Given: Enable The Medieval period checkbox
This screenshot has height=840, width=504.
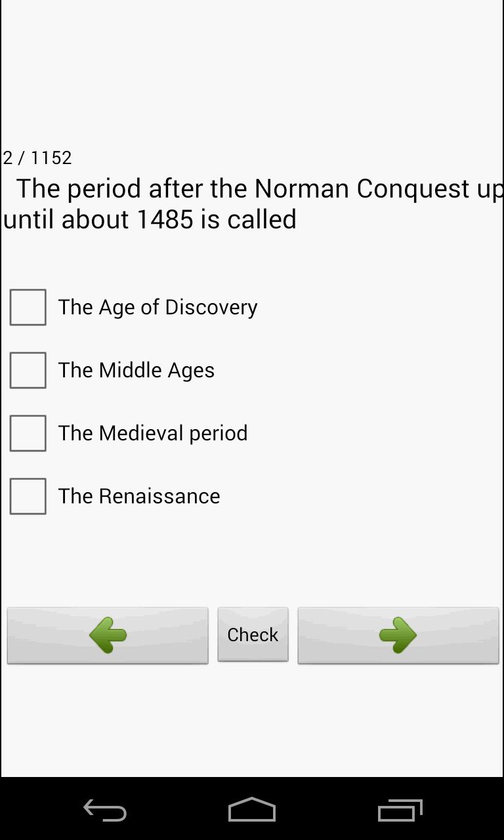Looking at the screenshot, I should (28, 433).
